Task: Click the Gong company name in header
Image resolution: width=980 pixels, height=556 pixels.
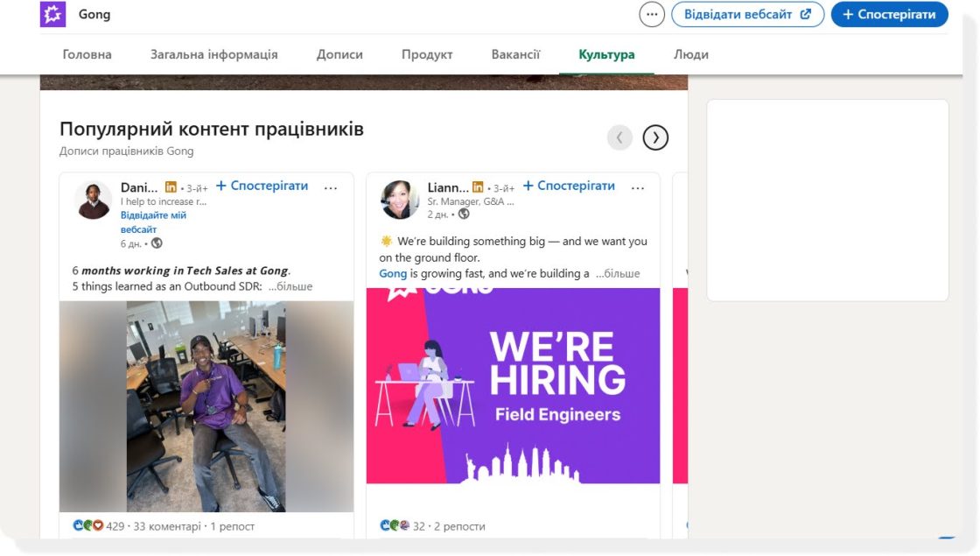Action: [x=94, y=14]
